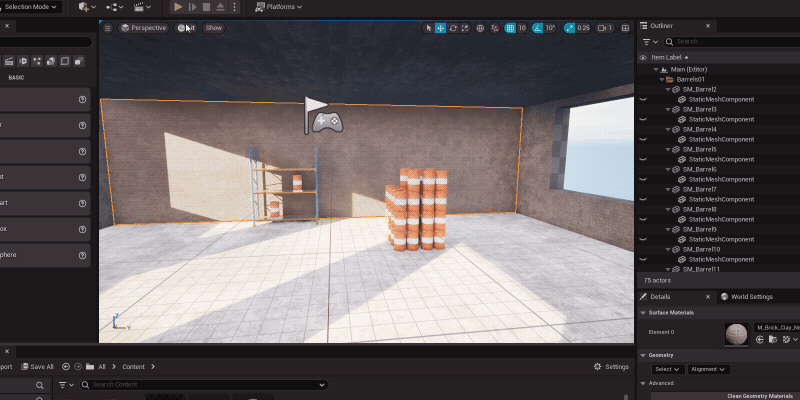This screenshot has width=800, height=400.
Task: Click Save All in Content Browser
Action: [37, 367]
